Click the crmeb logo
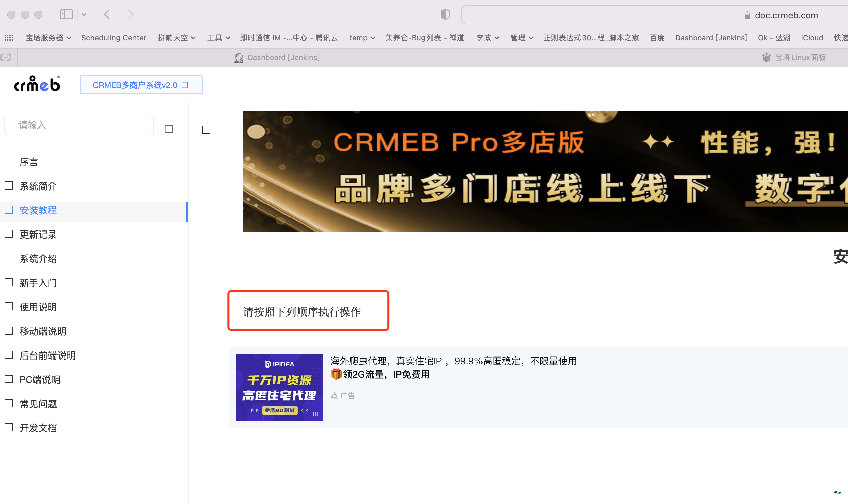Image resolution: width=848 pixels, height=504 pixels. tap(37, 84)
